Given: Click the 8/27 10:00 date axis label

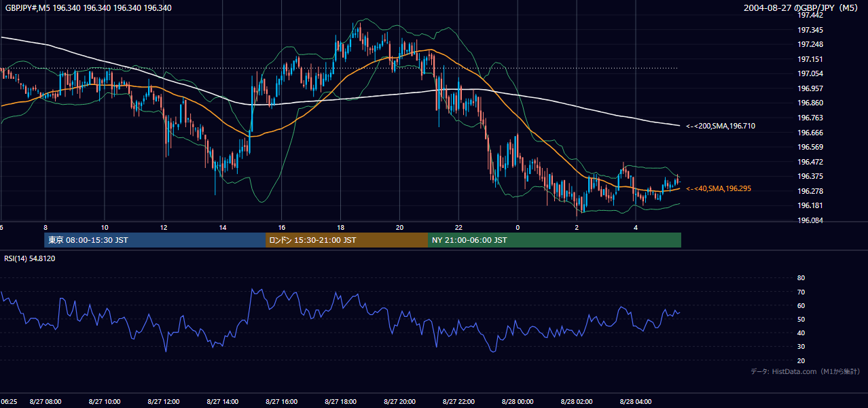Looking at the screenshot, I should pyautogui.click(x=105, y=402).
